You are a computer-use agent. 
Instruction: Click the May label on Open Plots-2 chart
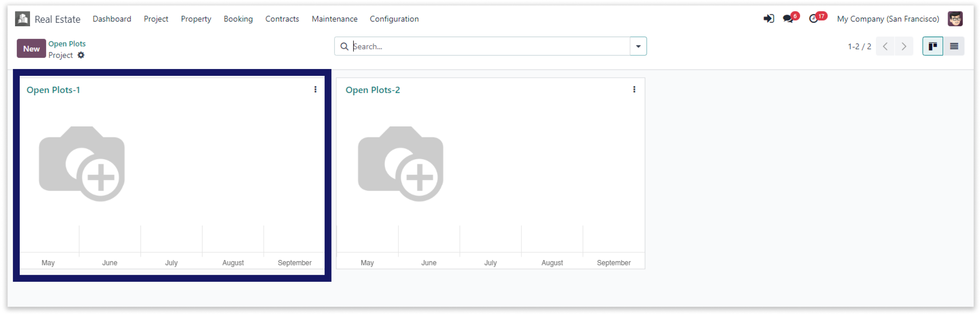tap(367, 263)
